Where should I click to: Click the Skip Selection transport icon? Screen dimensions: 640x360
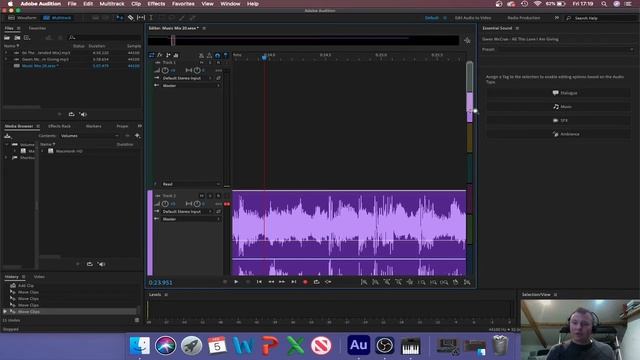(328, 282)
